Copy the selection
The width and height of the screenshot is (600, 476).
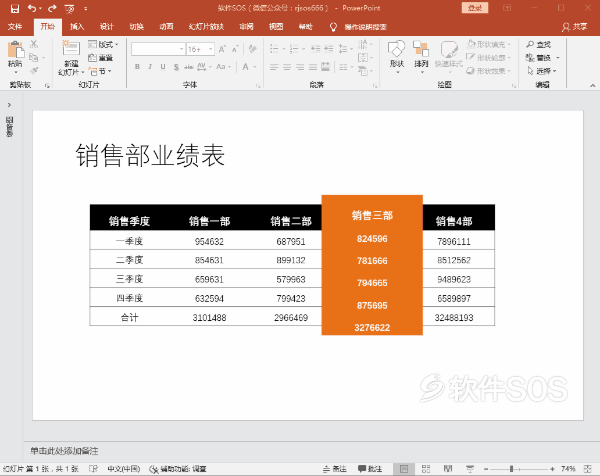tap(34, 57)
